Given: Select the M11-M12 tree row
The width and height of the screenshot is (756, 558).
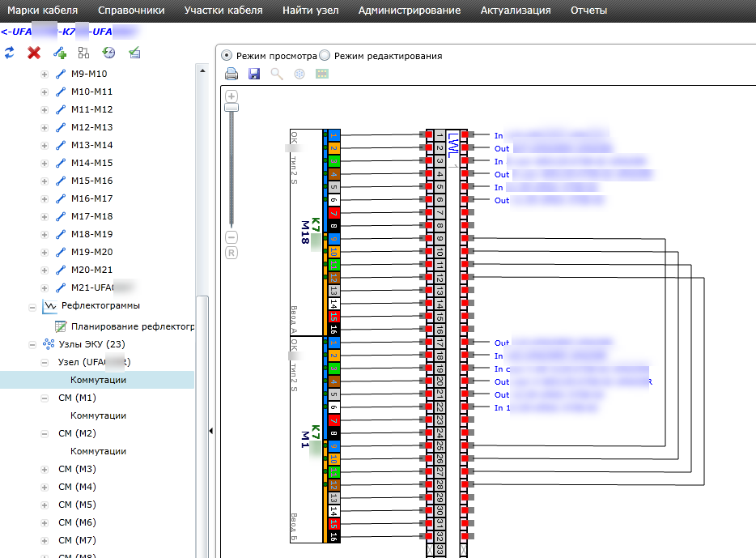Looking at the screenshot, I should click(92, 109).
